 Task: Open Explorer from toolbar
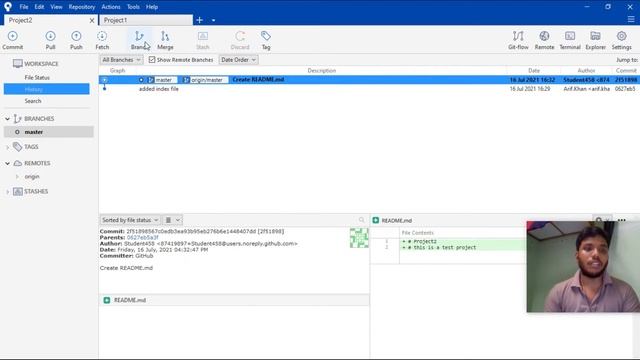(x=596, y=40)
